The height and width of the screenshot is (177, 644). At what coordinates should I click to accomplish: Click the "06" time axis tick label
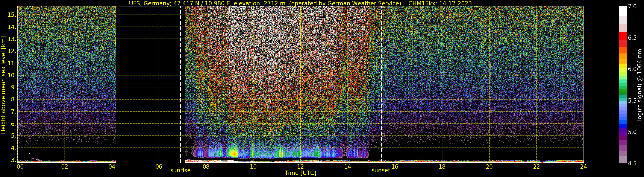click(159, 167)
